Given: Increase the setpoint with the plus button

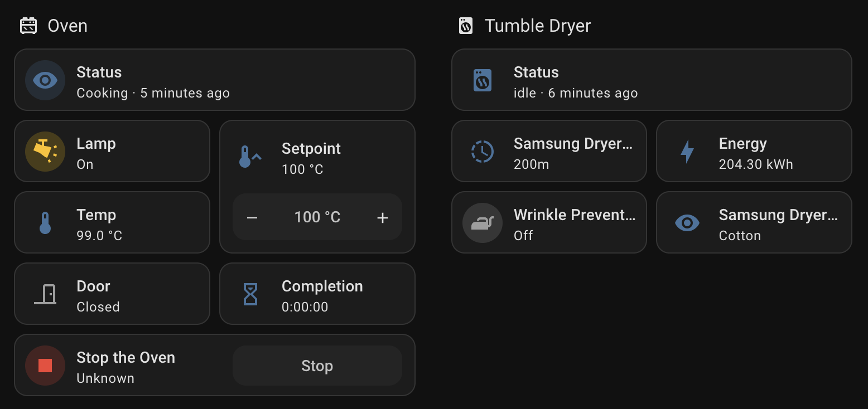Looking at the screenshot, I should [x=383, y=217].
